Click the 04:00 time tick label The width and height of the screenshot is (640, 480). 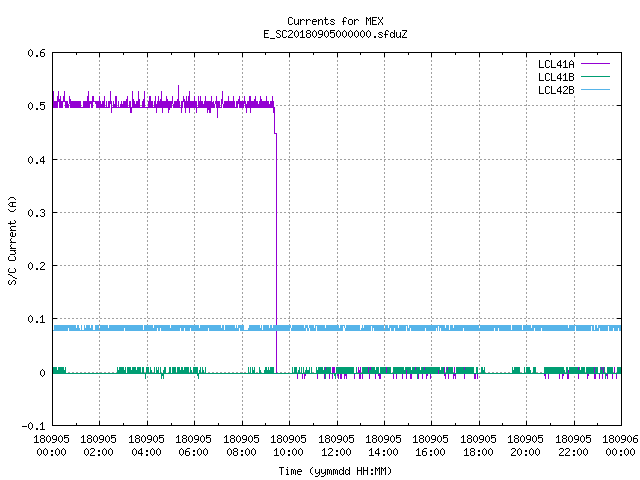coord(146,452)
